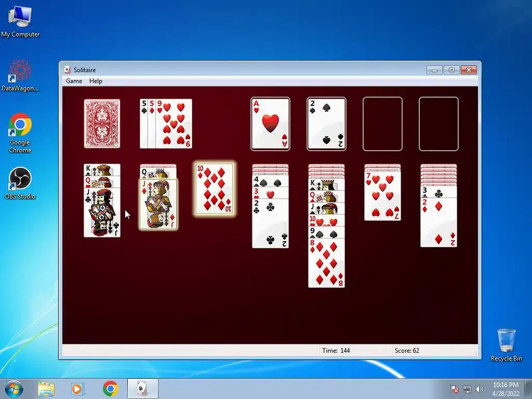Click the 5 of spades in waste pile

click(x=143, y=124)
